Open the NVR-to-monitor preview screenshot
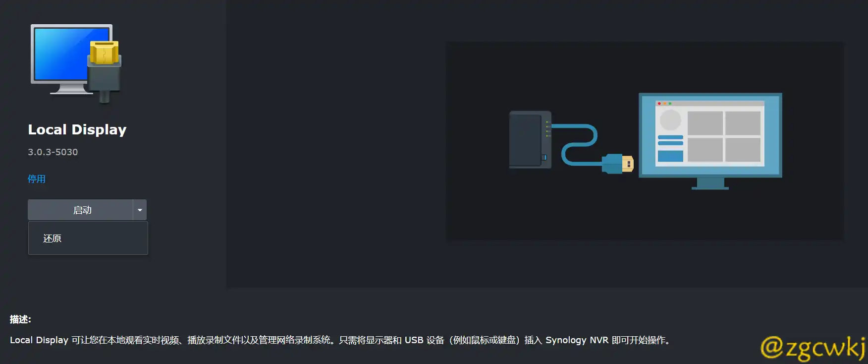 (x=645, y=141)
